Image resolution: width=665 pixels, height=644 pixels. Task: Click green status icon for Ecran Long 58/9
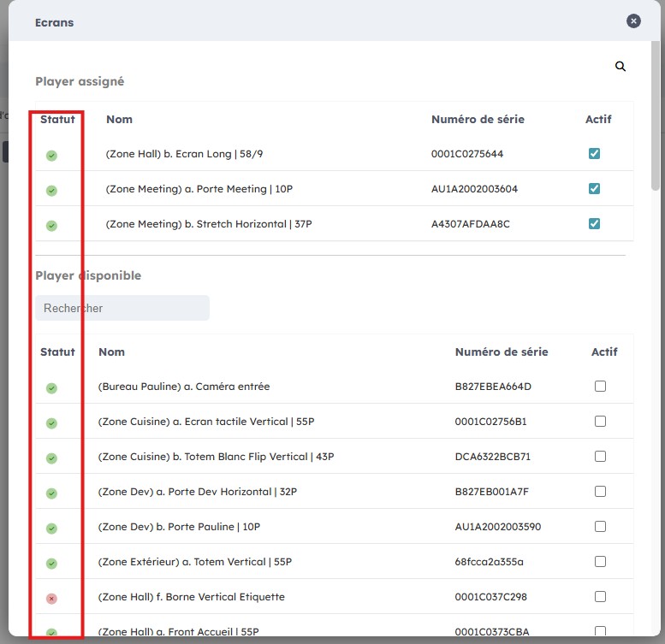pos(51,155)
